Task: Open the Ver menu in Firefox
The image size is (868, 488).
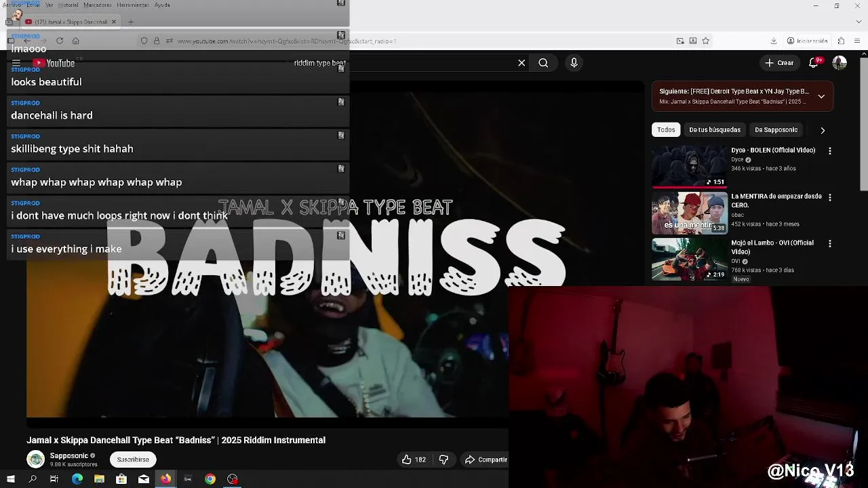Action: [49, 5]
